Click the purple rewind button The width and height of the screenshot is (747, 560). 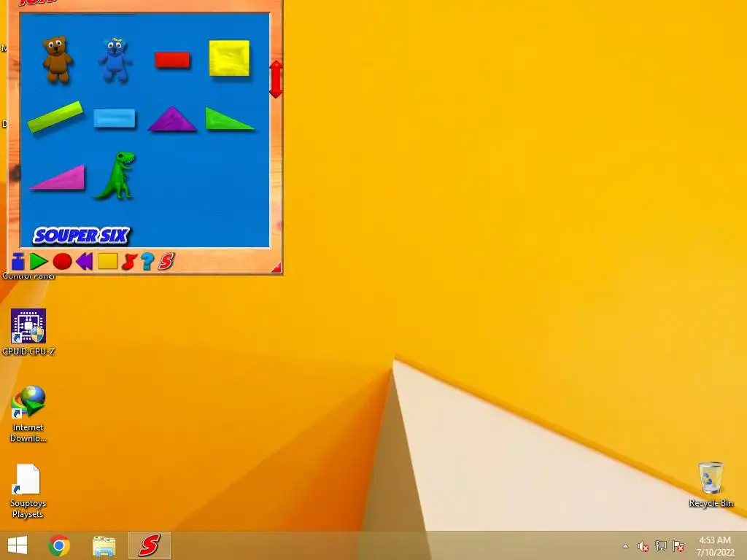tap(85, 262)
